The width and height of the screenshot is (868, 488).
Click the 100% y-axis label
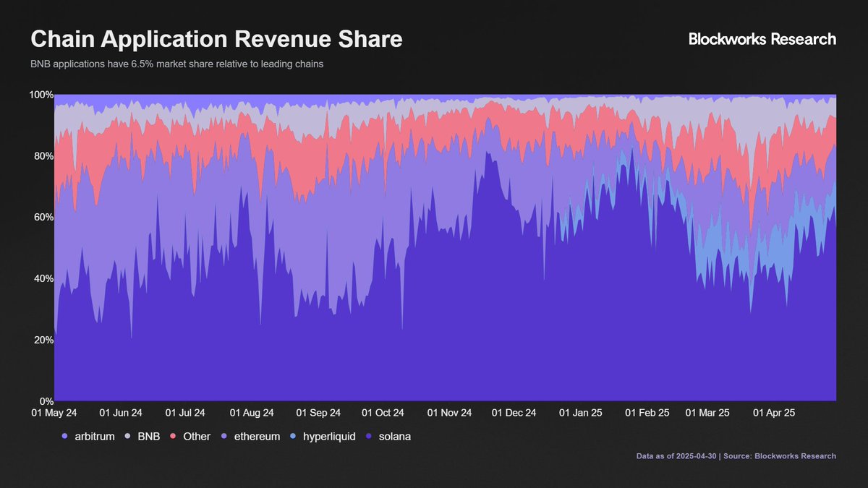pyautogui.click(x=41, y=95)
